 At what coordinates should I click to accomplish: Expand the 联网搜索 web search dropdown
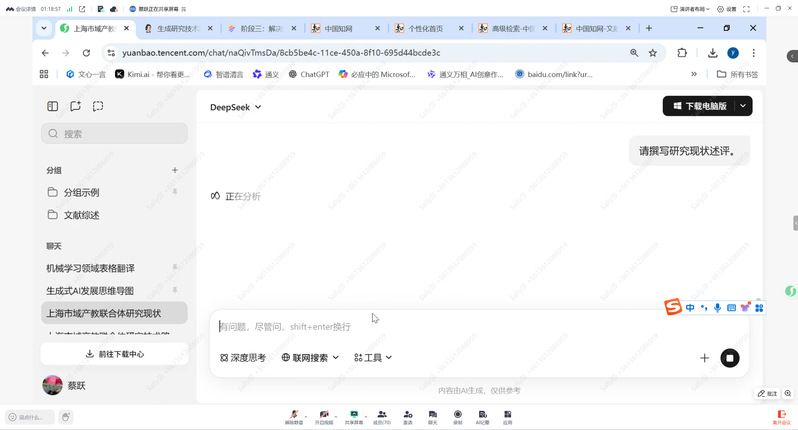click(x=310, y=357)
